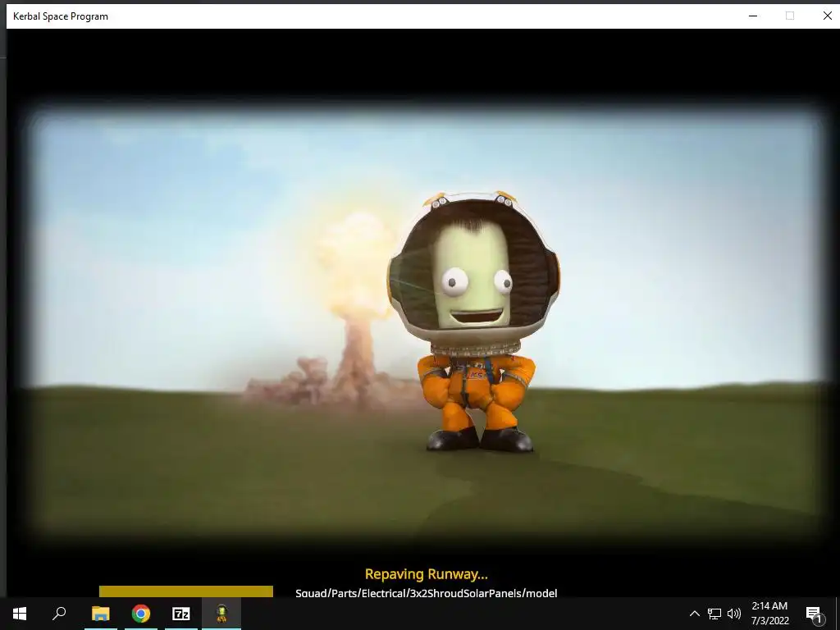The height and width of the screenshot is (630, 840).
Task: Click the yellow loading progress bar
Action: pyautogui.click(x=186, y=591)
